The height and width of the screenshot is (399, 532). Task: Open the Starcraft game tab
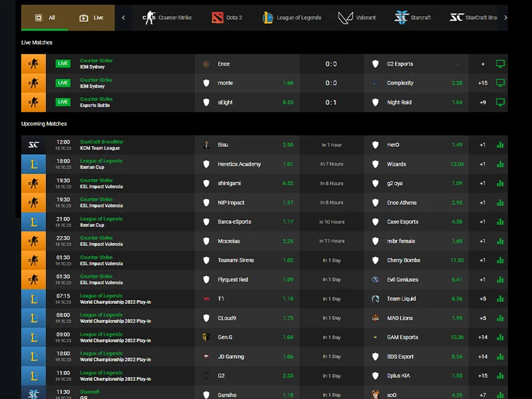412,18
